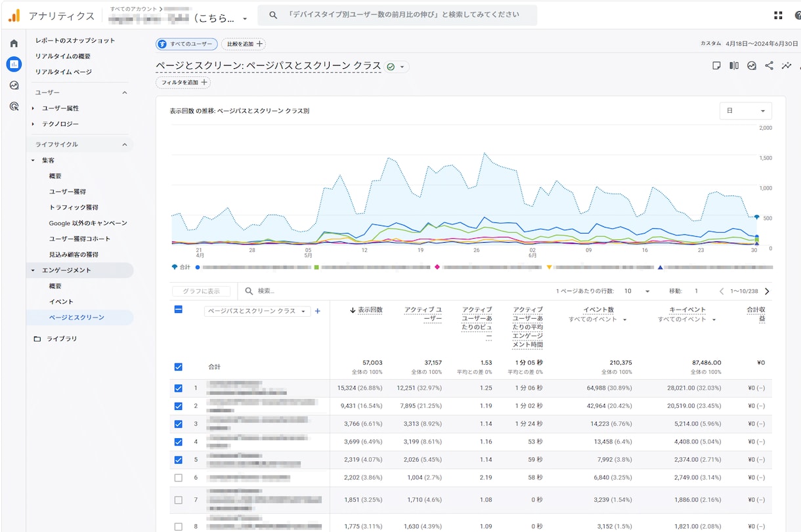The image size is (801, 532).
Task: Uncheck row 1 checkbox with 15,324 views
Action: tap(178, 388)
